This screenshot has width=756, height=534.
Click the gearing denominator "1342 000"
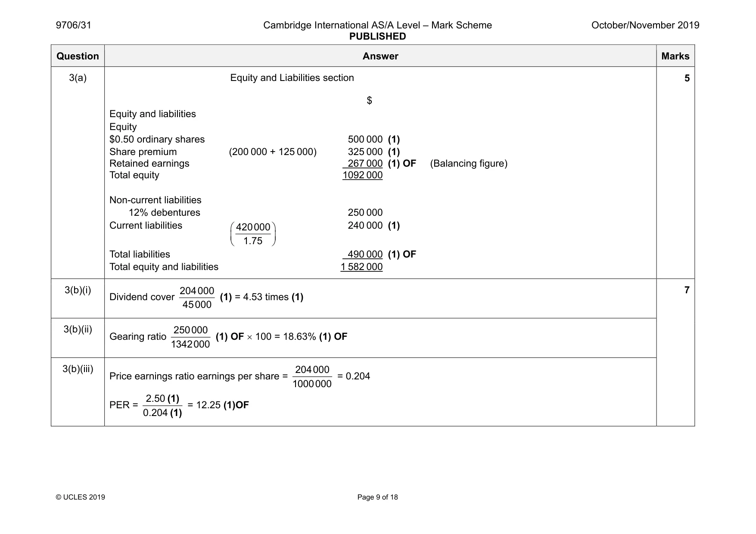190,344
